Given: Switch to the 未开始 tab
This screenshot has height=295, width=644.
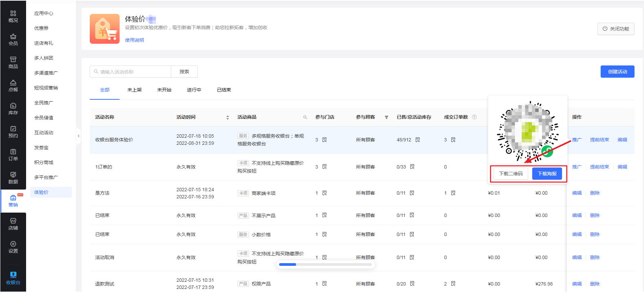Looking at the screenshot, I should [x=164, y=90].
